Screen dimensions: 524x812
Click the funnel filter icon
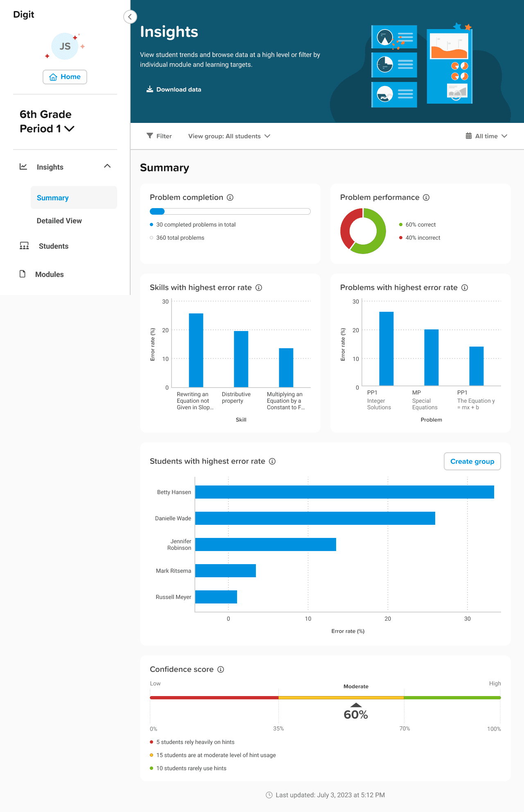coord(150,136)
